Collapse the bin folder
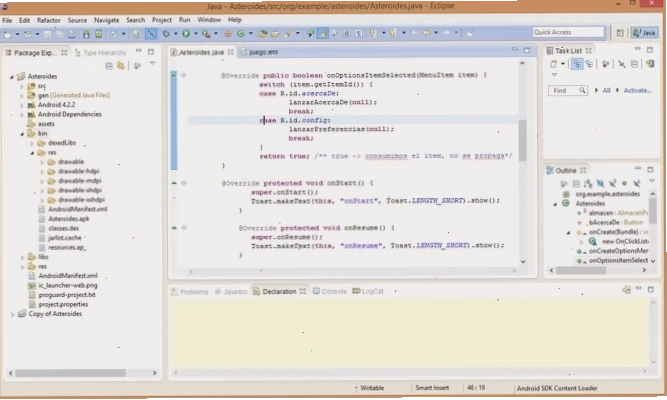This screenshot has height=400, width=667. coord(22,134)
